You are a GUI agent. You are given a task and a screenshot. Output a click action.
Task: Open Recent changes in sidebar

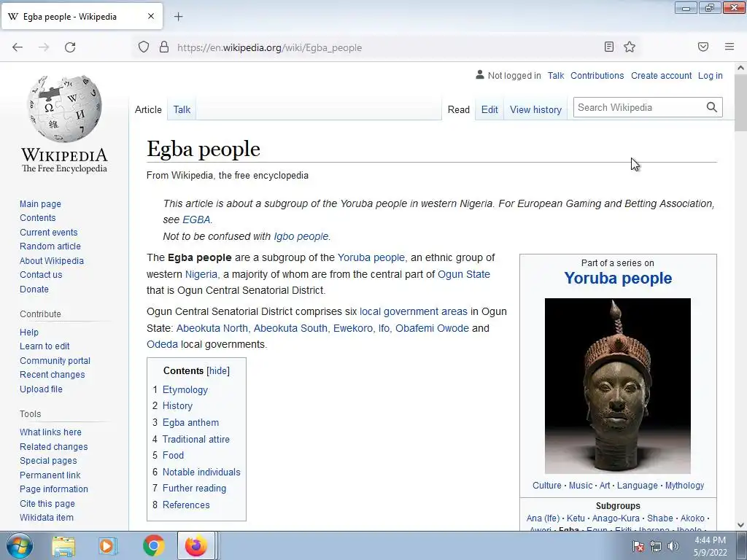coord(52,374)
